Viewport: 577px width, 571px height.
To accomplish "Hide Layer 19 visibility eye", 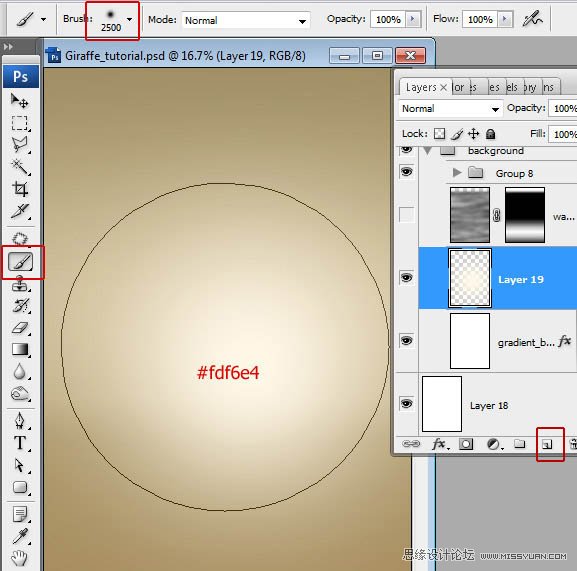I will coord(406,277).
